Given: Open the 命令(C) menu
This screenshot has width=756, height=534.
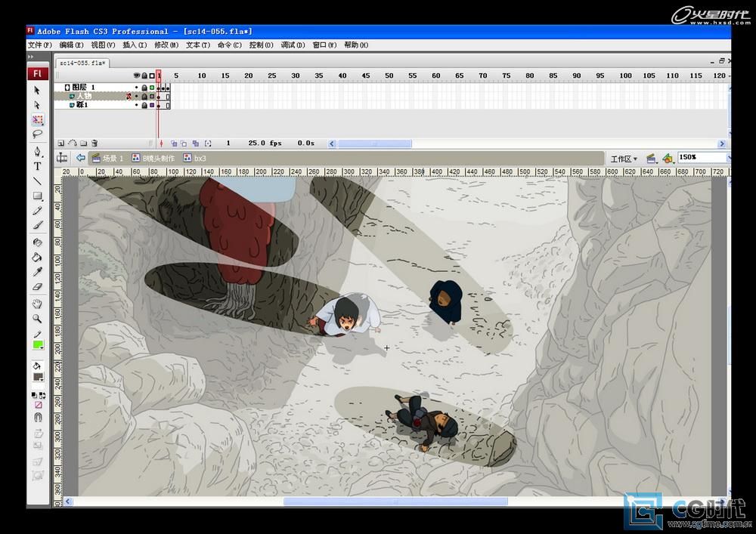Looking at the screenshot, I should coord(230,45).
